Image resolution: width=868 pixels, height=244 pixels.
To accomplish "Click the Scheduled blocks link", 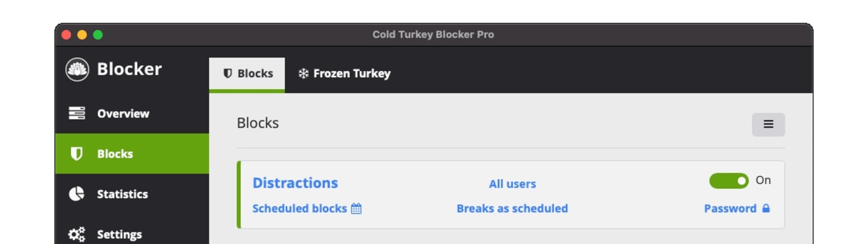I will (299, 209).
